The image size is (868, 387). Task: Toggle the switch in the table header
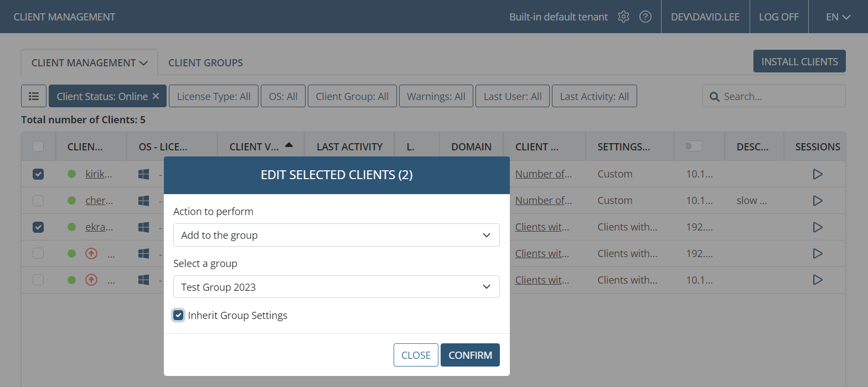693,147
